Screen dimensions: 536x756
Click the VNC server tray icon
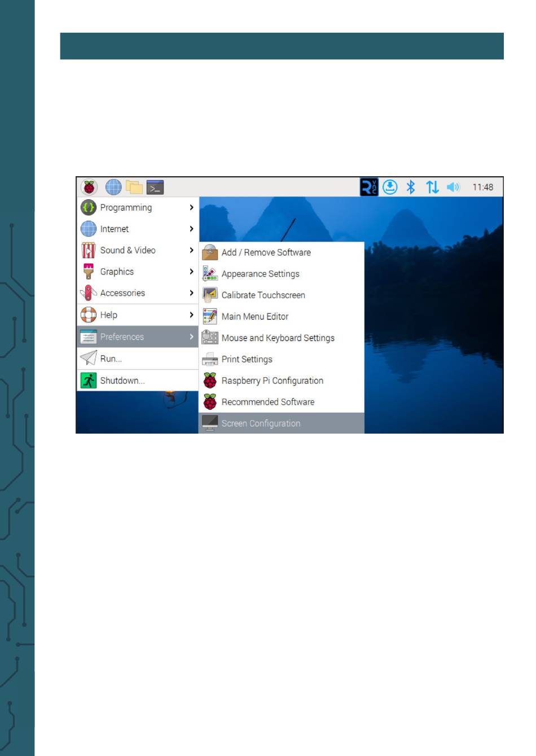369,187
